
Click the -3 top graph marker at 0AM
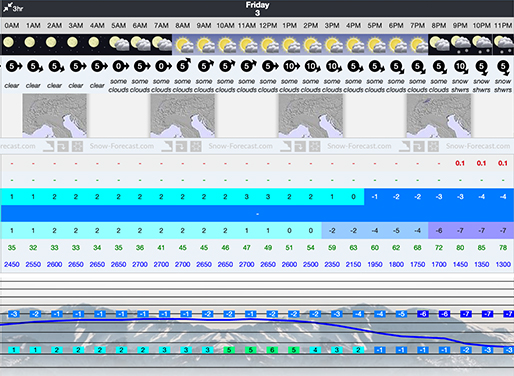pos(14,314)
